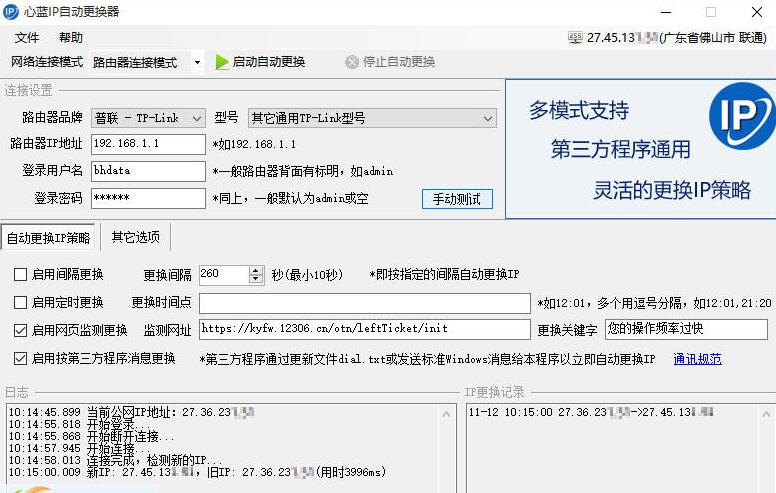
Task: Open the 帮助 menu
Action: point(71,38)
